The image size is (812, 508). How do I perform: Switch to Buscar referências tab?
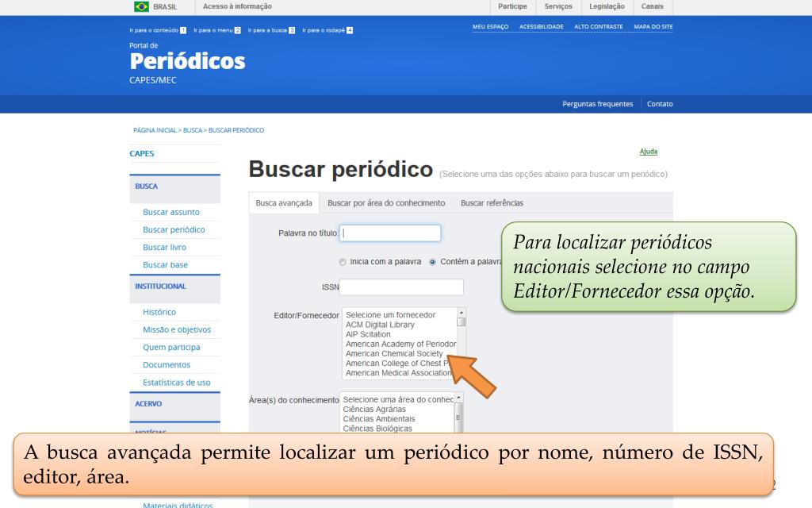[x=492, y=202]
